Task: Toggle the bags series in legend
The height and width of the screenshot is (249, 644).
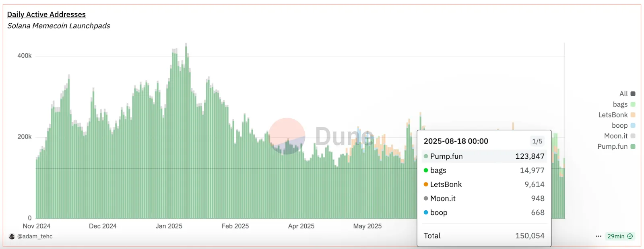Action: (x=624, y=104)
